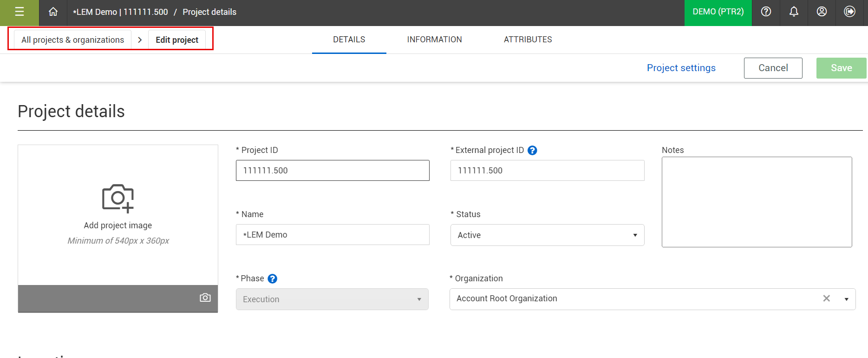Clear the Account Root Organization selection
The height and width of the screenshot is (358, 868).
pyautogui.click(x=826, y=298)
